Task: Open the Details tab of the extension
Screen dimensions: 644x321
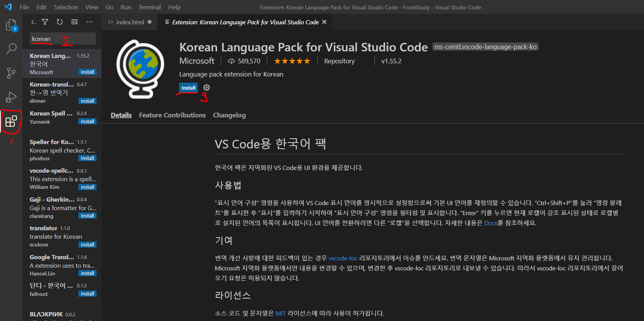Action: (x=121, y=115)
